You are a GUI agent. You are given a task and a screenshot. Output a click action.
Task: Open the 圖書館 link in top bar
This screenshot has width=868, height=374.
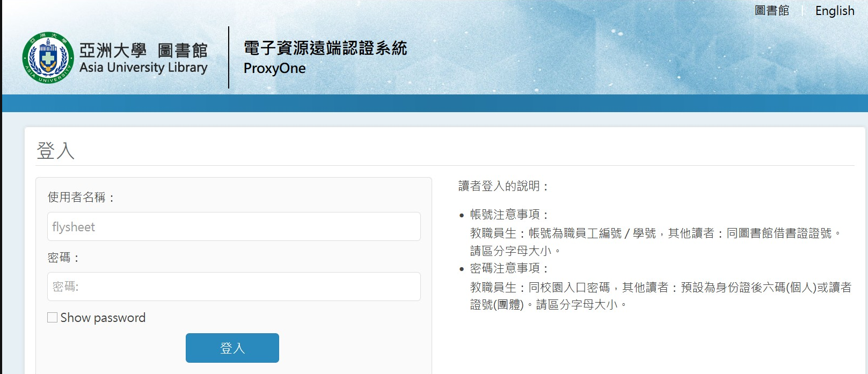coord(771,11)
